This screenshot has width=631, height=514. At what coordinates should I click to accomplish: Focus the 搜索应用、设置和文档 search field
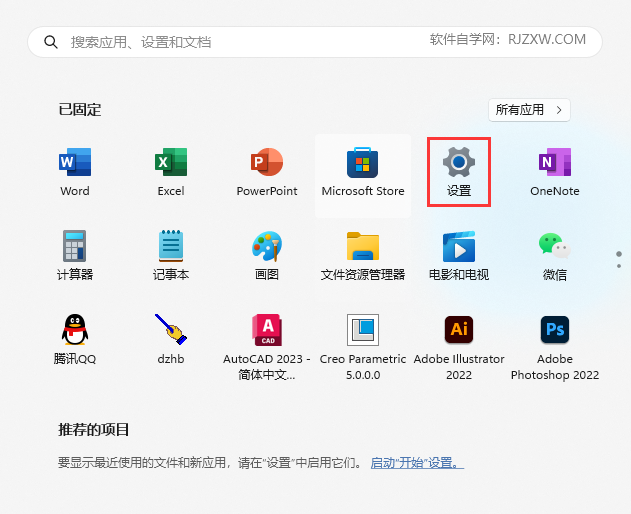315,42
